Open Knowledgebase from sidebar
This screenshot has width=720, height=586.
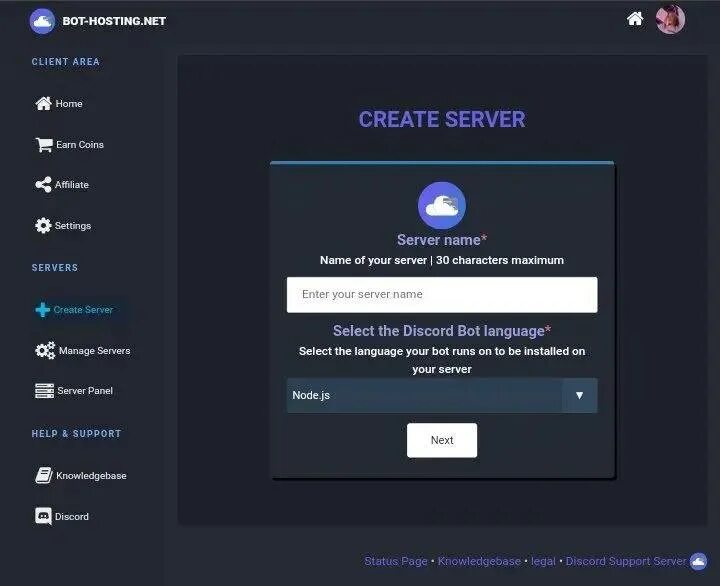pyautogui.click(x=91, y=476)
